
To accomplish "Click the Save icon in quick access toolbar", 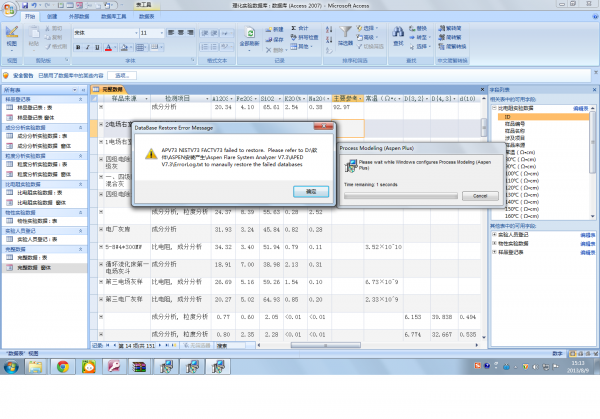I will [x=25, y=5].
